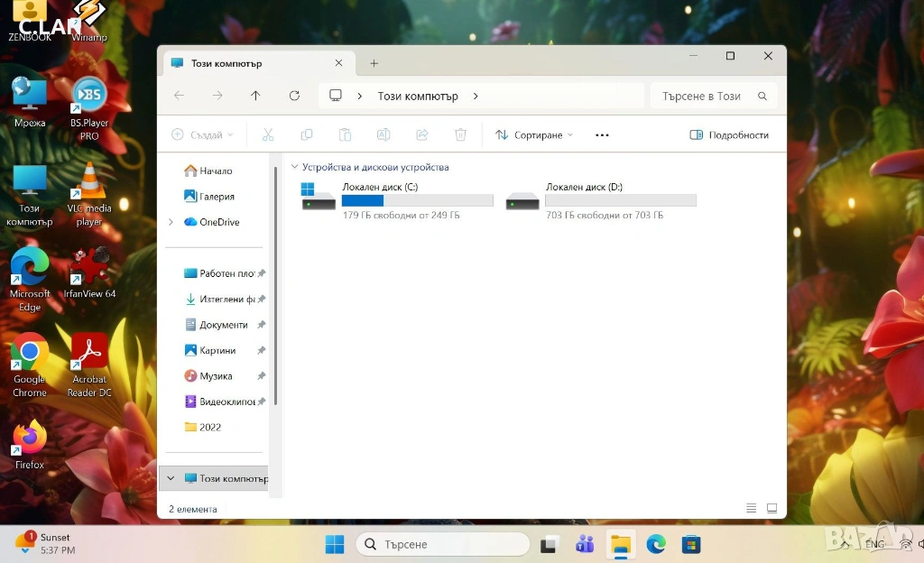924x563 pixels.
Task: Collapse the Устройства и дискови устройства group
Action: coord(294,167)
